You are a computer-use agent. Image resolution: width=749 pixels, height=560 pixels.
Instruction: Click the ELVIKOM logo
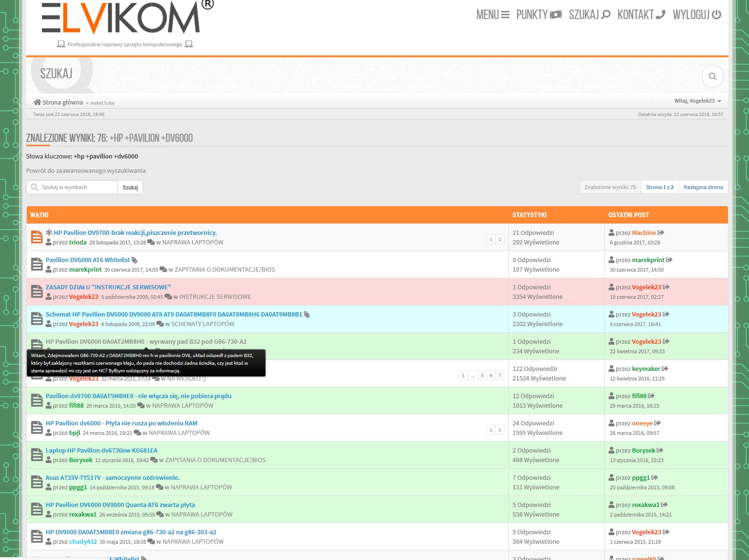tap(127, 18)
